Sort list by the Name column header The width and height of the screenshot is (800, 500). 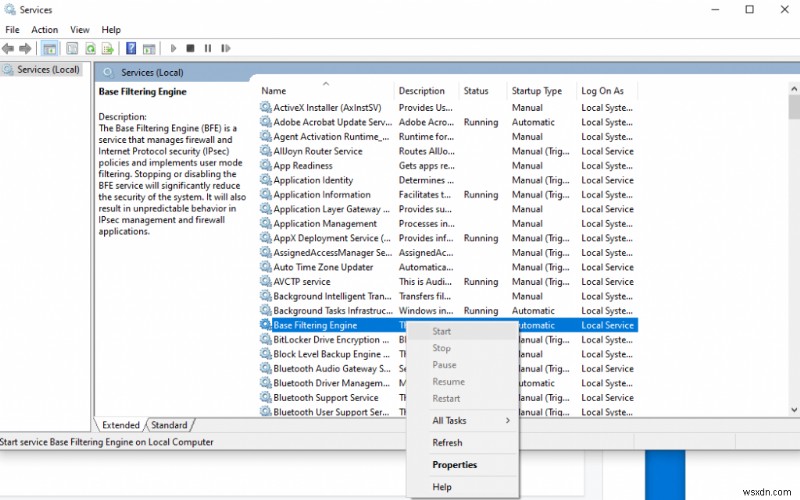274,91
